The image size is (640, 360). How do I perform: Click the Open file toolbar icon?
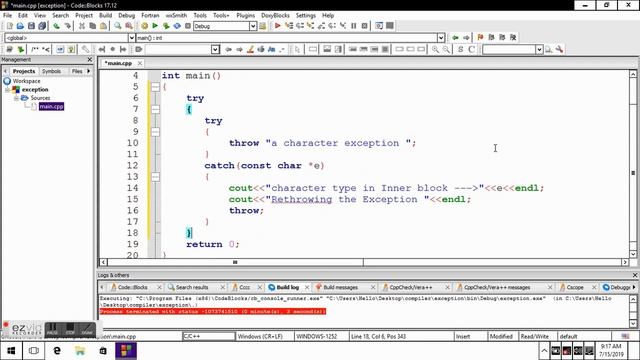20,26
